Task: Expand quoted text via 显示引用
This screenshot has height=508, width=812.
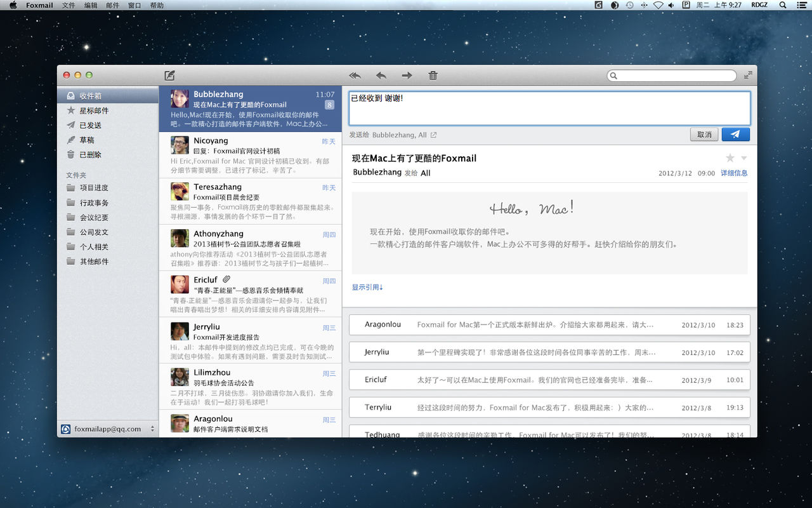Action: click(368, 287)
